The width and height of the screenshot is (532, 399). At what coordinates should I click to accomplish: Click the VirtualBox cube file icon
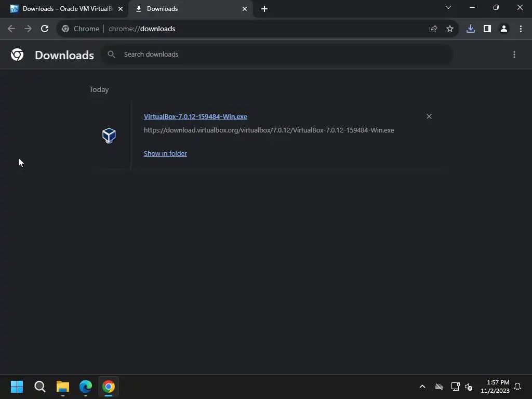[x=109, y=136]
